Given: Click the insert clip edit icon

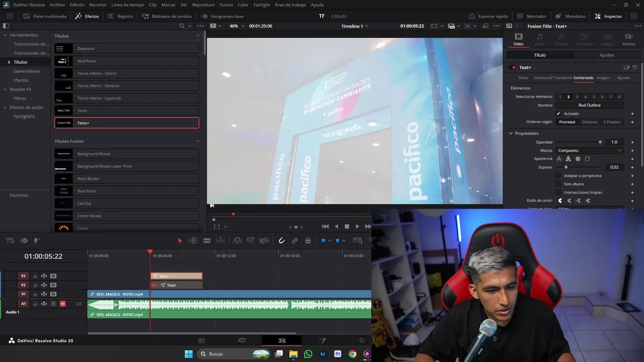Looking at the screenshot, I should 237,241.
